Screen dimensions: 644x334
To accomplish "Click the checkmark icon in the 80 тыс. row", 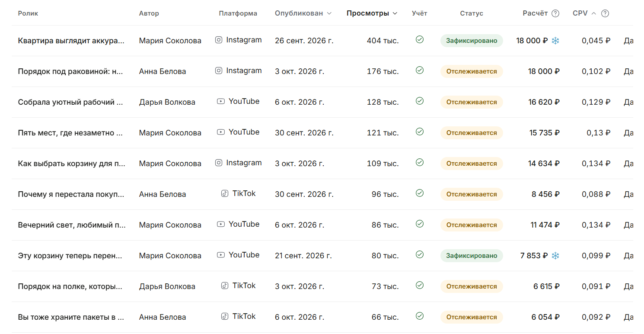I will 419,254.
